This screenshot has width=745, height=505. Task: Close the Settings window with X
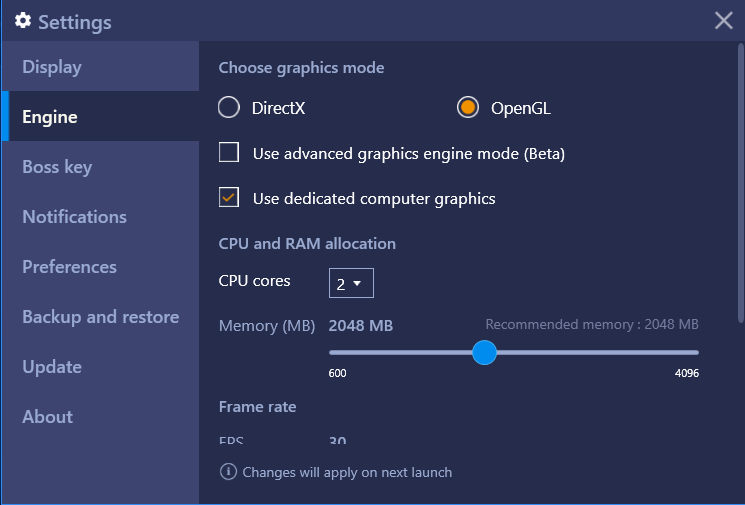pyautogui.click(x=723, y=20)
